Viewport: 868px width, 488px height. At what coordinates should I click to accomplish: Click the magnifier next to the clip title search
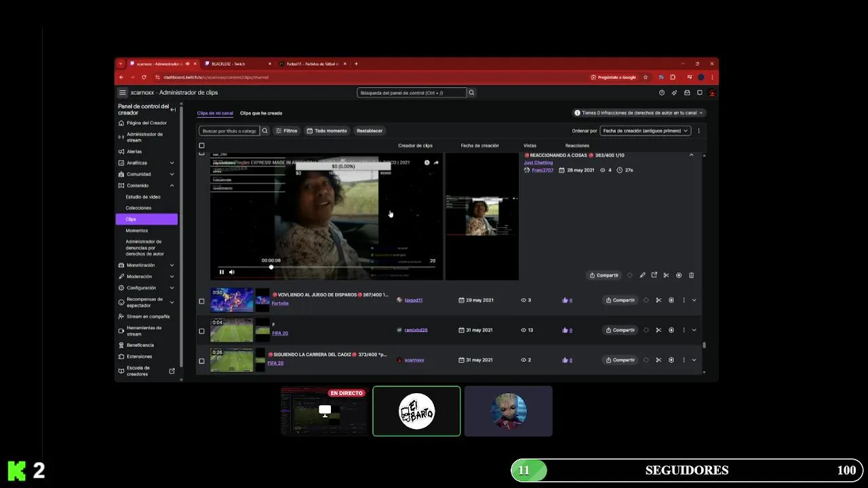coord(265,131)
